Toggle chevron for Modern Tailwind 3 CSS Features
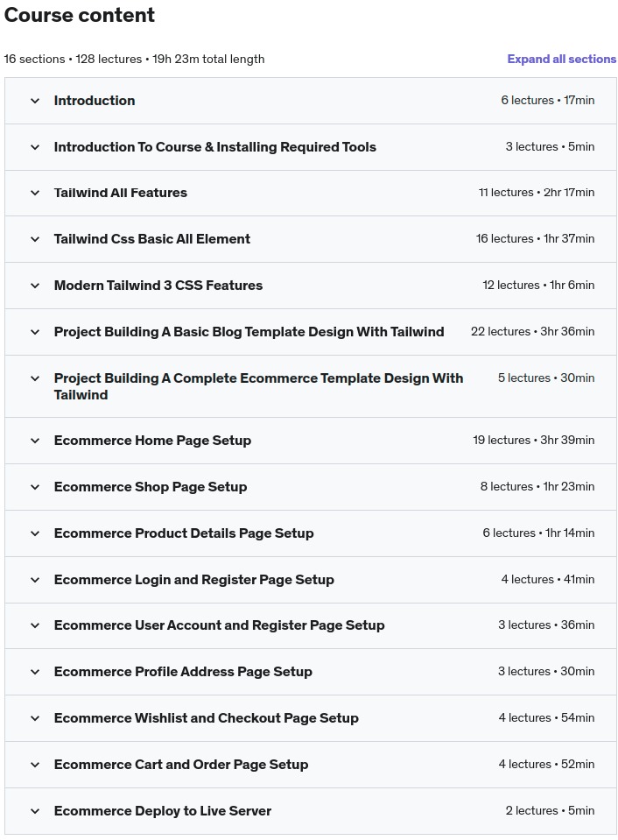The image size is (618, 840). (x=35, y=286)
